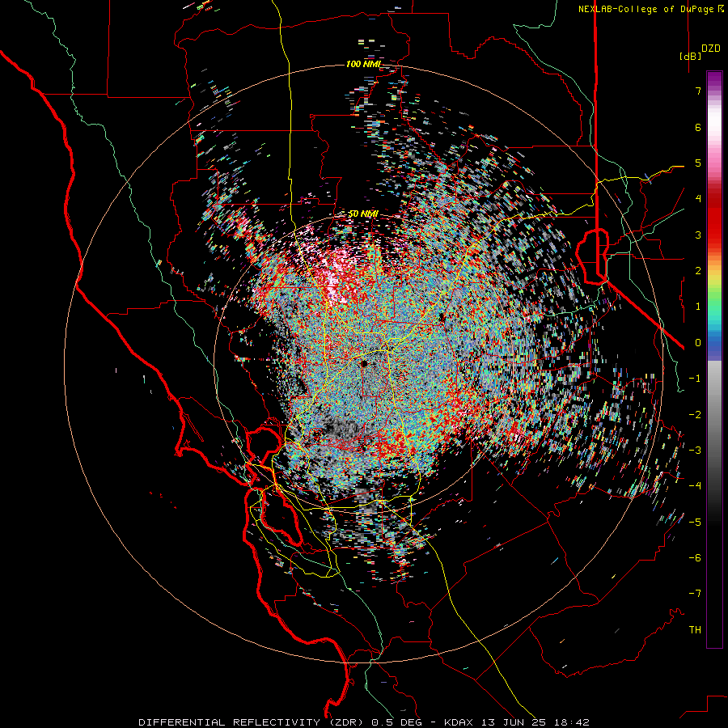Viewport: 728px width, 728px height.
Task: Click the ZDR color scale bar
Action: coord(714,359)
